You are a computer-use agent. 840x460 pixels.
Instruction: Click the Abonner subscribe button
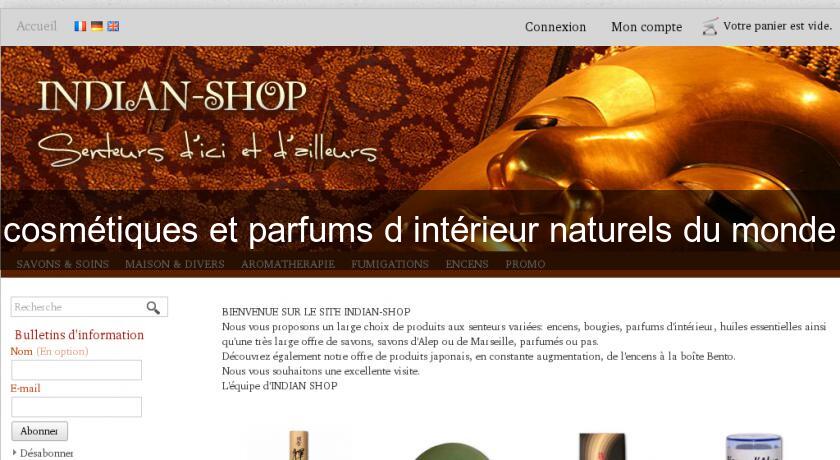click(x=40, y=431)
